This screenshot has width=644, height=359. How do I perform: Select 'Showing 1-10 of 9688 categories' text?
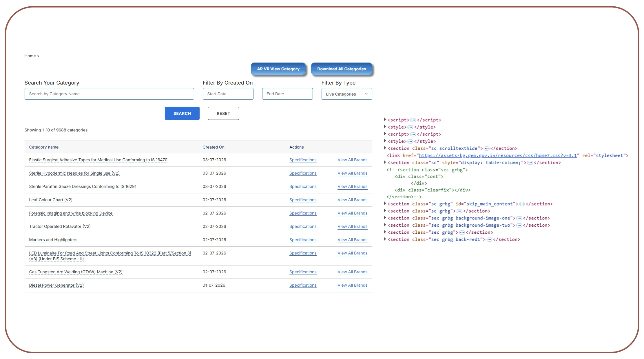[x=56, y=130]
